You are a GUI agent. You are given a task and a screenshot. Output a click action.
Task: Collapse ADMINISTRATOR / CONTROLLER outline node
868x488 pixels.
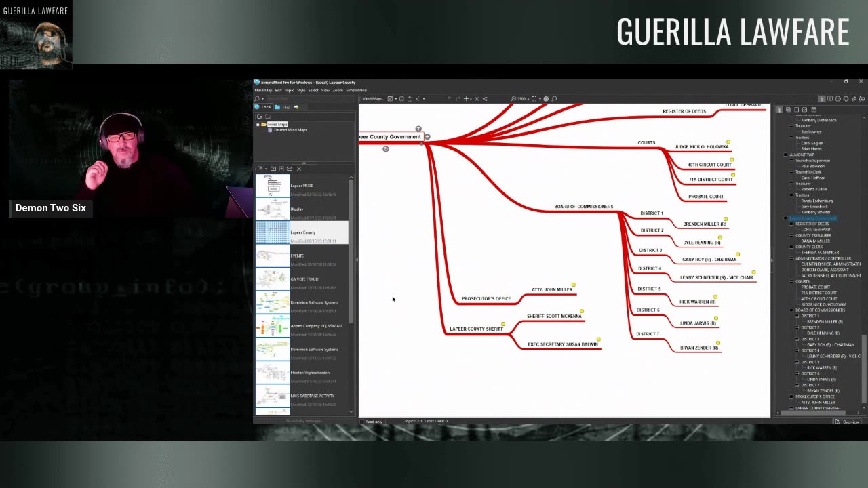click(791, 258)
